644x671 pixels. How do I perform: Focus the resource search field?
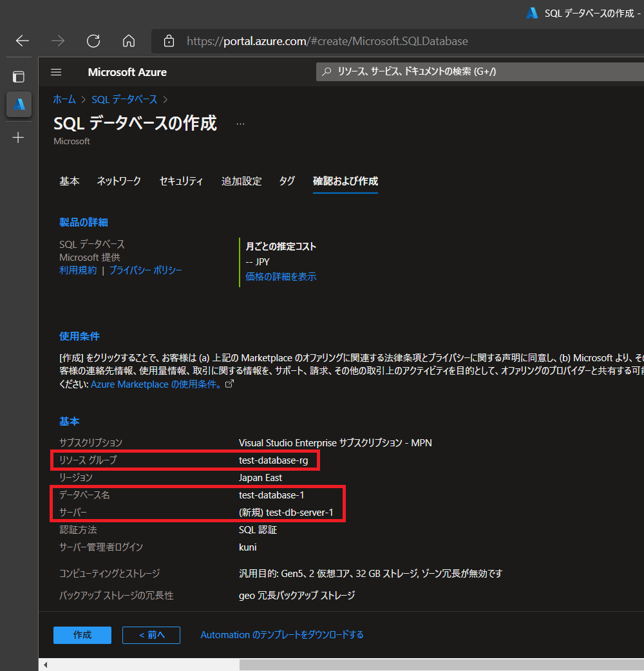(x=480, y=71)
